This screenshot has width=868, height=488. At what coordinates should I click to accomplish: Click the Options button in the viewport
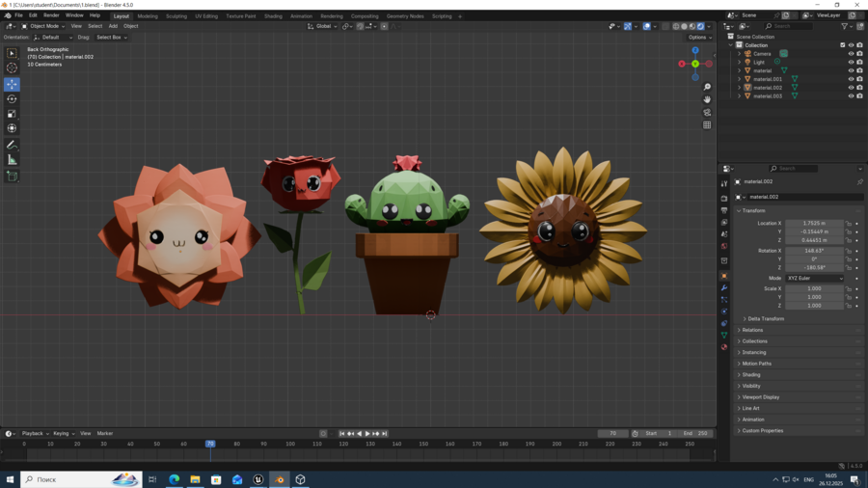coord(699,37)
